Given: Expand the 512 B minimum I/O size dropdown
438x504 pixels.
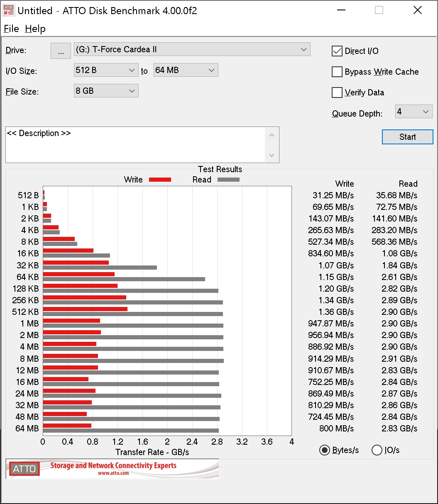Looking at the screenshot, I should [x=106, y=70].
